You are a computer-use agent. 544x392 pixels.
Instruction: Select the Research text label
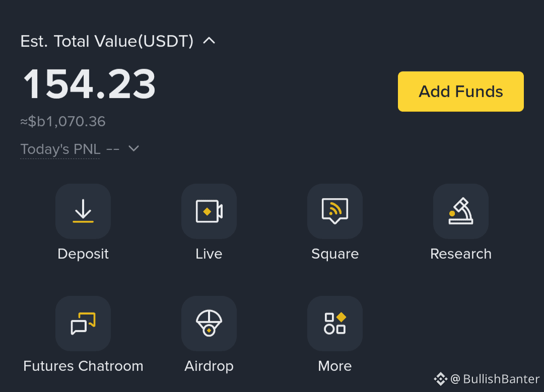(x=461, y=254)
